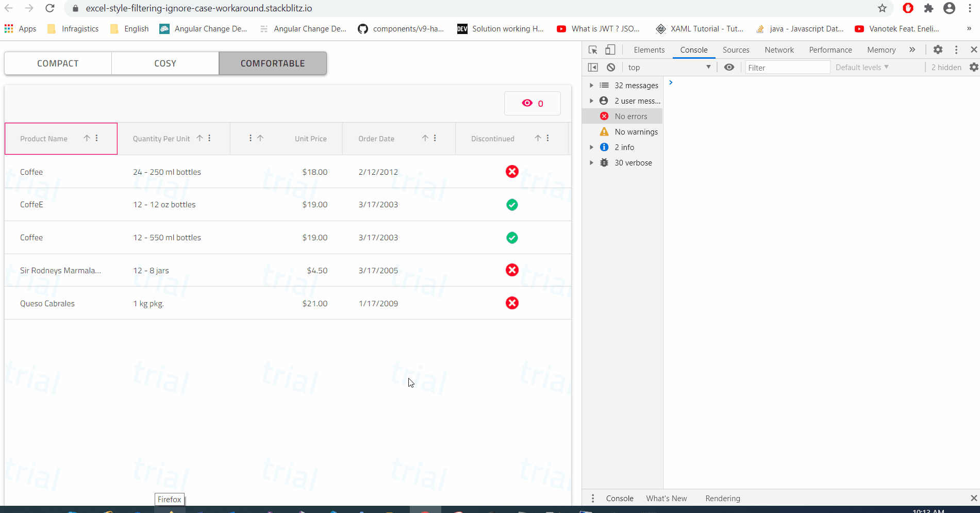Screen dimensions: 980x513
Task: Open the browser extensions puzzle icon
Action: (x=929, y=8)
